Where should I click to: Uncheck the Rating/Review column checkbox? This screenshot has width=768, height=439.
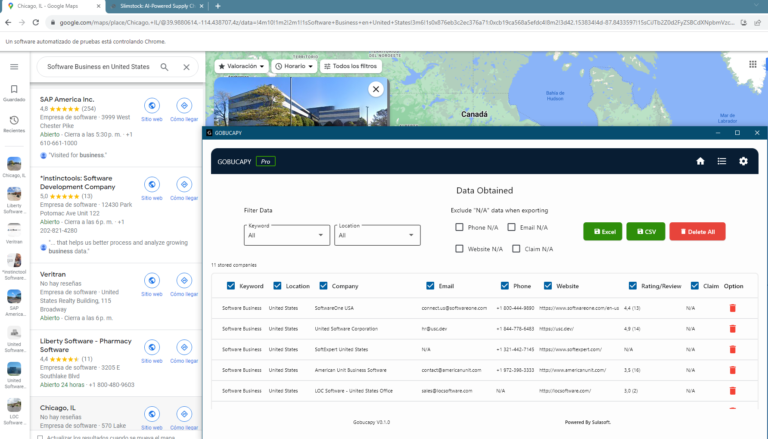click(x=633, y=286)
